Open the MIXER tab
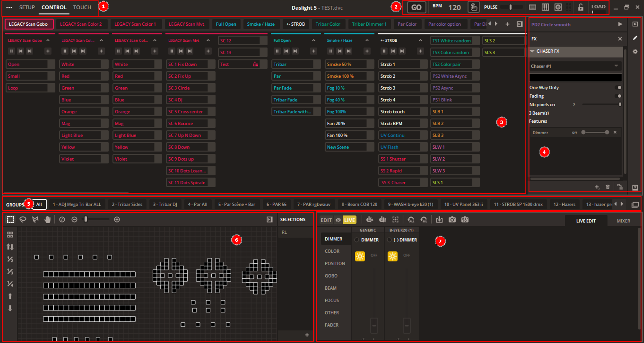Image resolution: width=644 pixels, height=343 pixels. point(623,221)
